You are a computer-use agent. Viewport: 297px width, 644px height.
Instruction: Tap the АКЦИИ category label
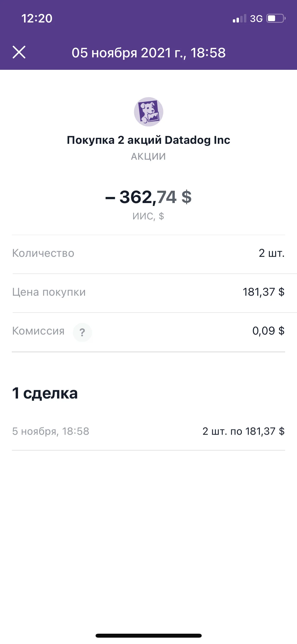148,157
